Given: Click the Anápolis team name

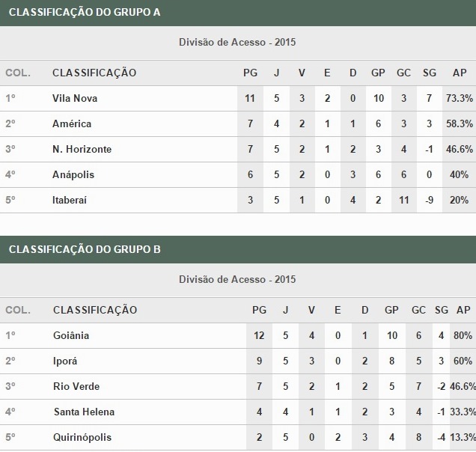Looking at the screenshot, I should click(73, 175).
